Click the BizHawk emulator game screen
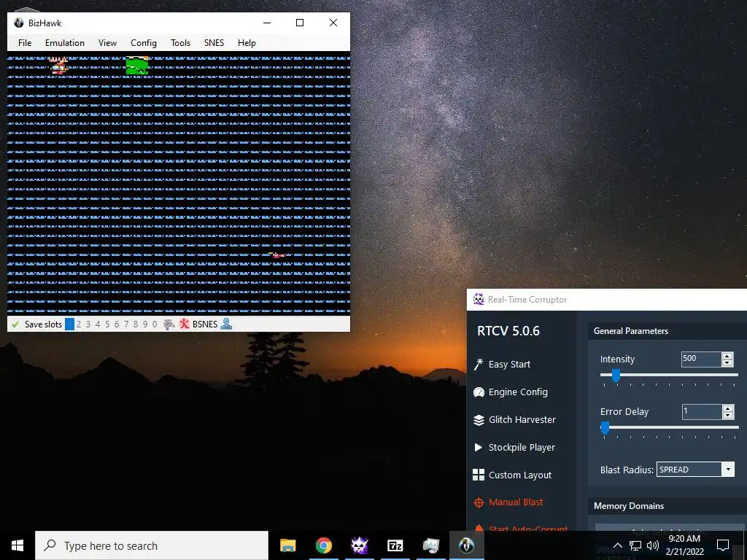This screenshot has height=560, width=747. 179,183
